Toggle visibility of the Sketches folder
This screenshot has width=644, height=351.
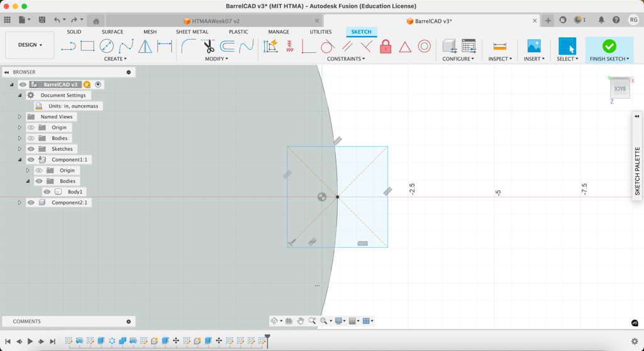click(x=31, y=149)
